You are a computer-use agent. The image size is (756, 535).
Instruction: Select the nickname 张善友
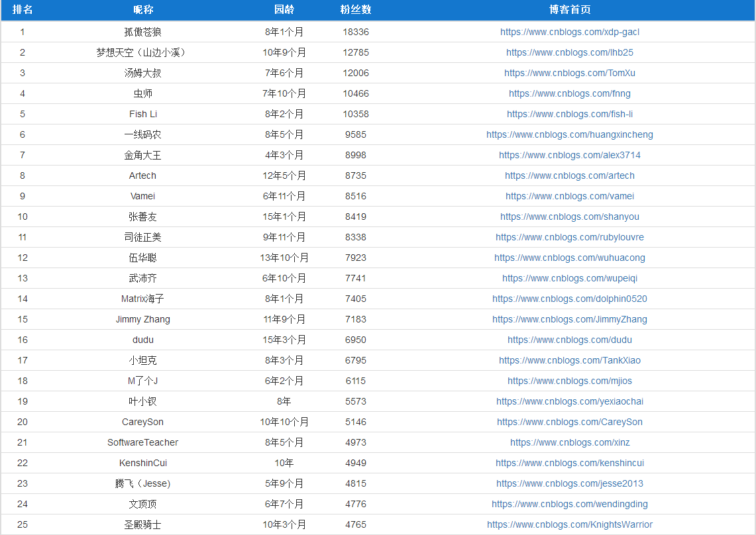coord(142,217)
